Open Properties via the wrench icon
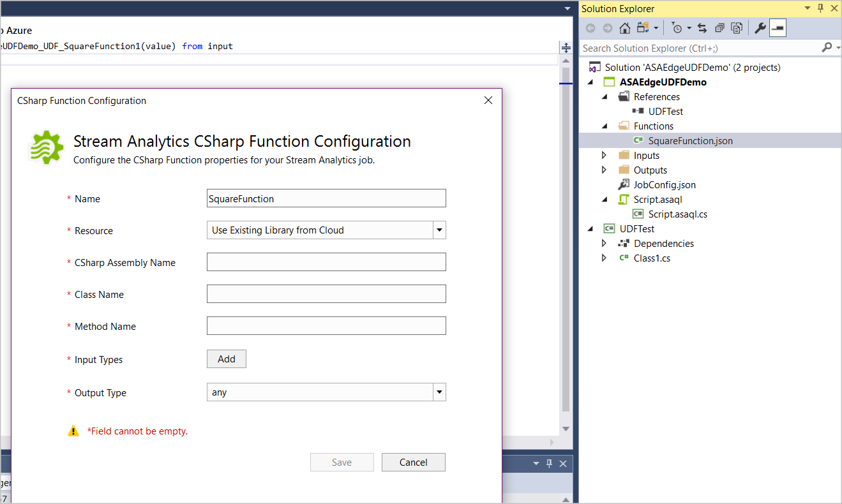Screen dimensions: 842x504 click(760, 28)
